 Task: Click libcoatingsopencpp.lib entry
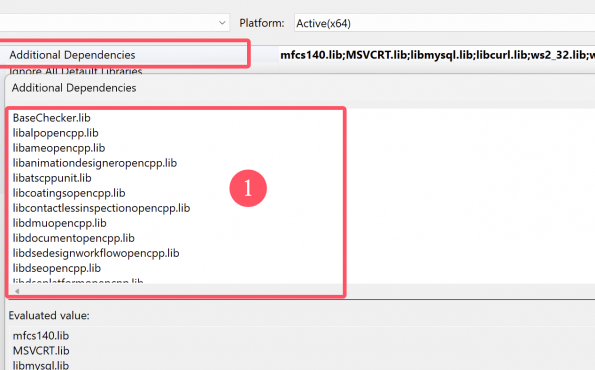[69, 193]
